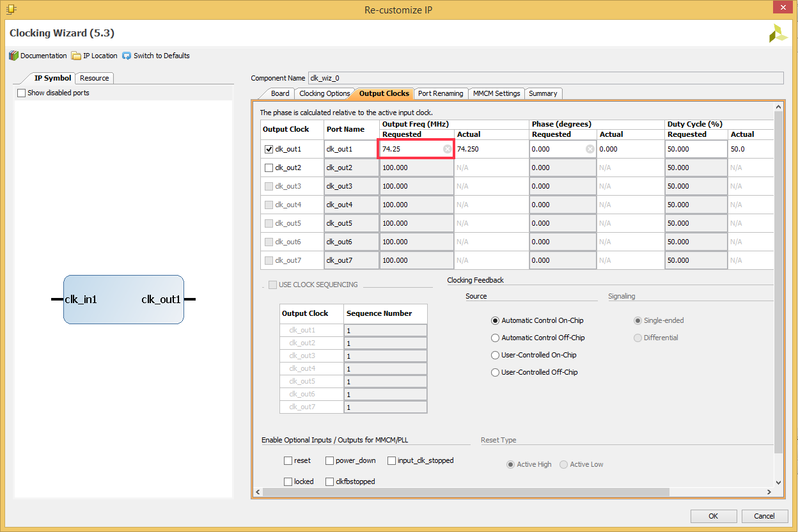Click the Switch to Defaults icon
This screenshot has width=798, height=532.
[x=127, y=56]
